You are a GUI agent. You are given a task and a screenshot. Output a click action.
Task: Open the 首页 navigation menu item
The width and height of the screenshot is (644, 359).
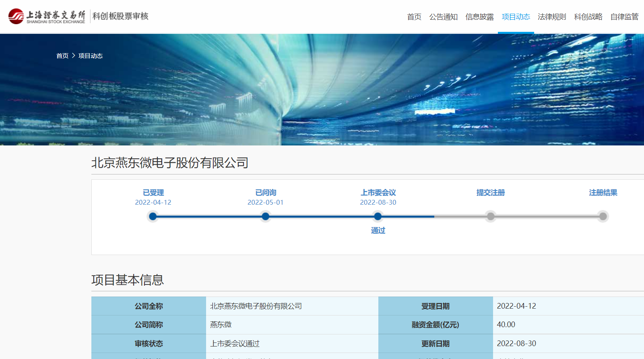click(x=414, y=17)
